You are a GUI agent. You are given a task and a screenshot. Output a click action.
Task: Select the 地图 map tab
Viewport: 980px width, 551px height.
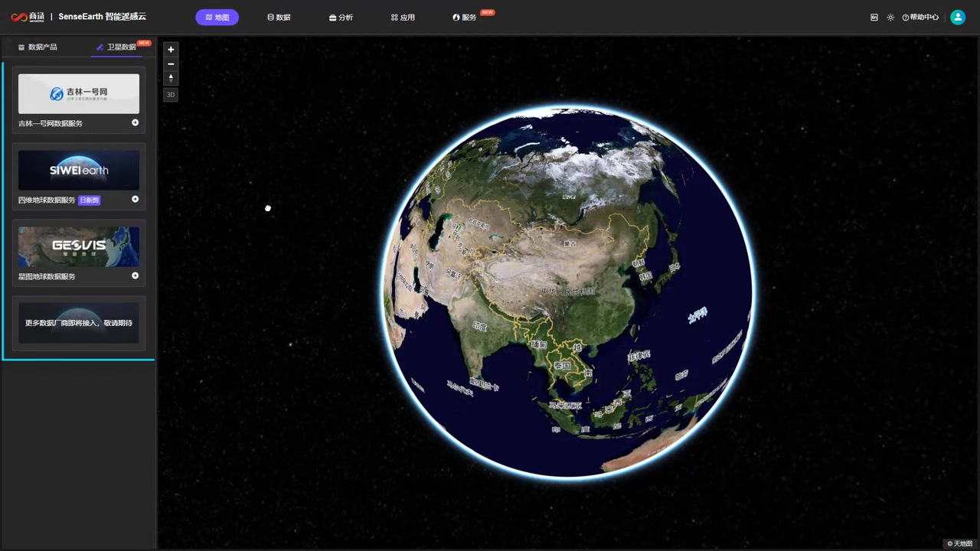[x=217, y=17]
